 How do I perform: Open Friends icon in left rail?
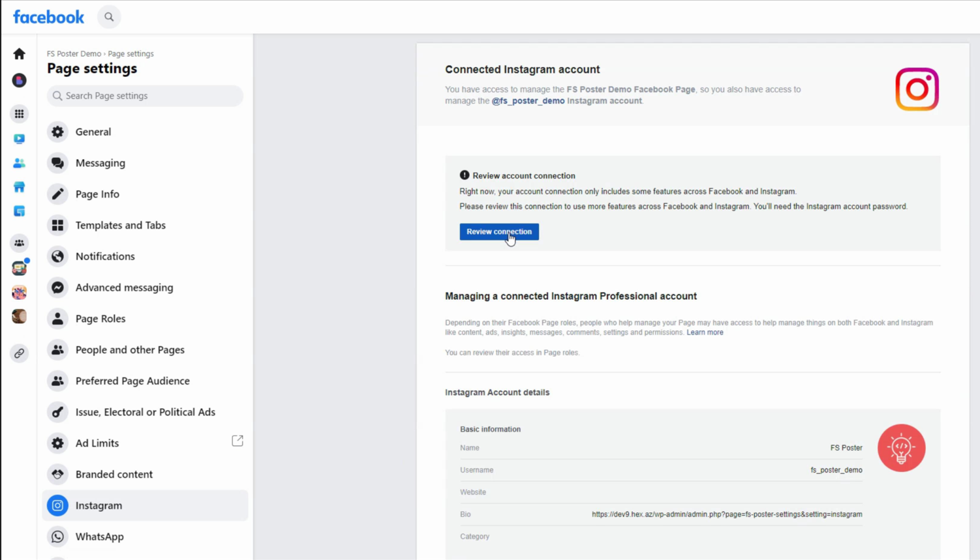coord(19,163)
